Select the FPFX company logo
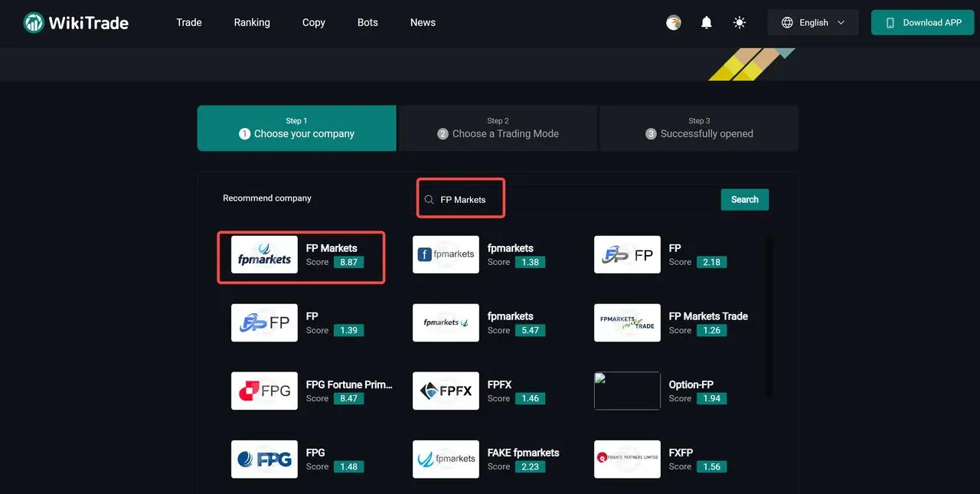This screenshot has width=980, height=494. click(x=446, y=391)
